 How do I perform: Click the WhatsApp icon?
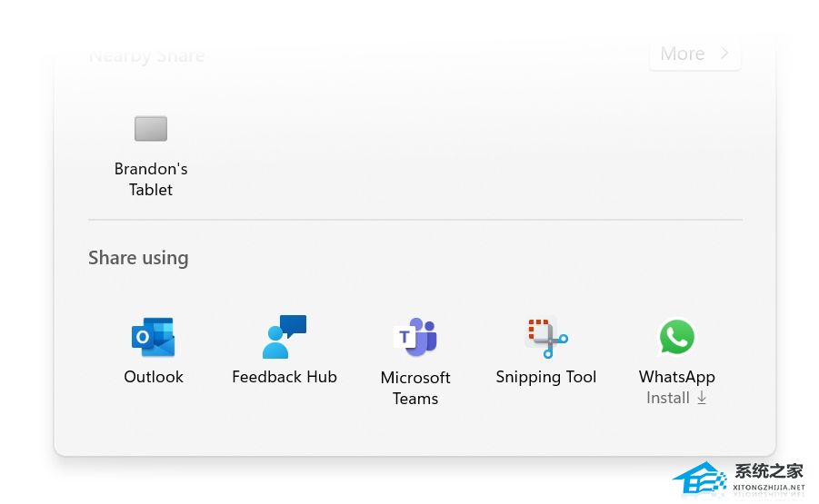pos(677,337)
